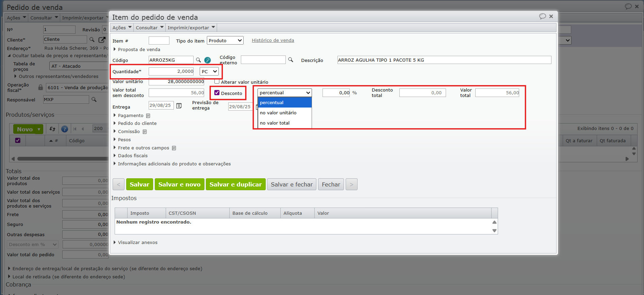Toggle select-all checkbox in Produtos/serviços grid header
Viewport: 644px width, 295px height.
18,140
